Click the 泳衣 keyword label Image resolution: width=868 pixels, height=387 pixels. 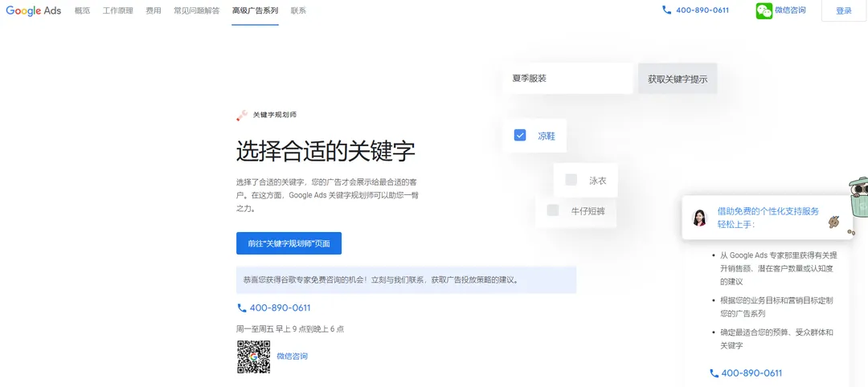(x=597, y=180)
